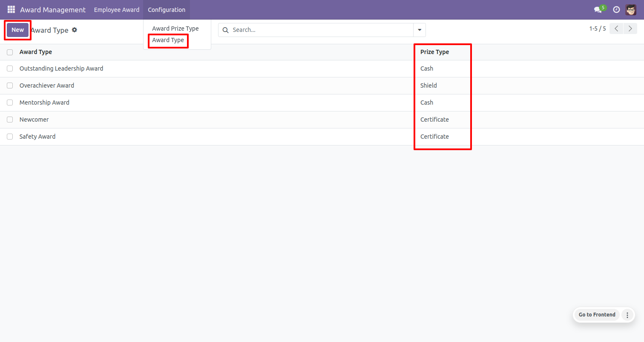The height and width of the screenshot is (342, 644).
Task: Click the Award Type breadcrumb title
Action: coord(50,30)
